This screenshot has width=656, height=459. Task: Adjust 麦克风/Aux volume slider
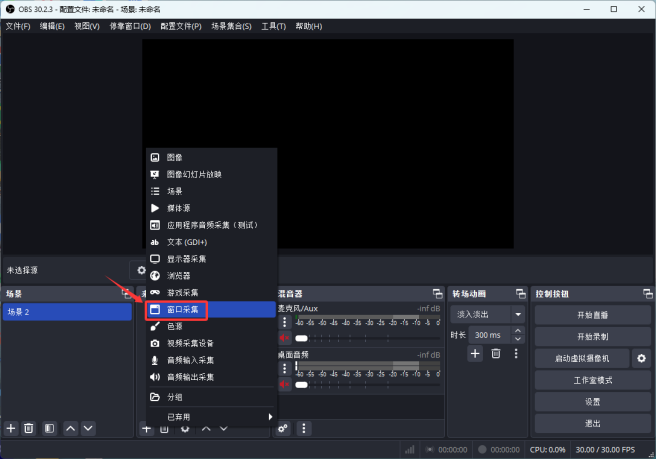pos(367,338)
